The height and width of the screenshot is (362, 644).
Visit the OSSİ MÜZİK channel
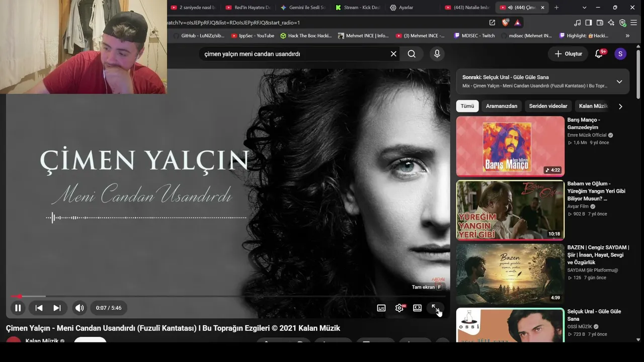[x=580, y=327]
